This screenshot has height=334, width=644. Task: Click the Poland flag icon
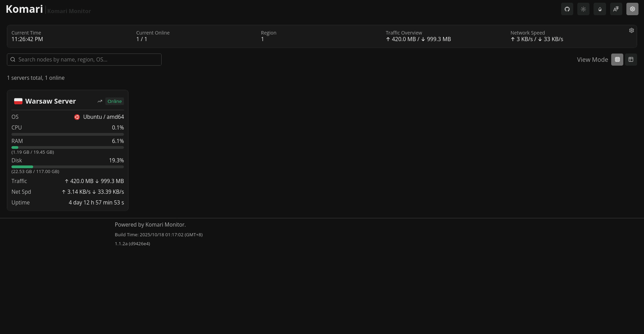[x=18, y=101]
